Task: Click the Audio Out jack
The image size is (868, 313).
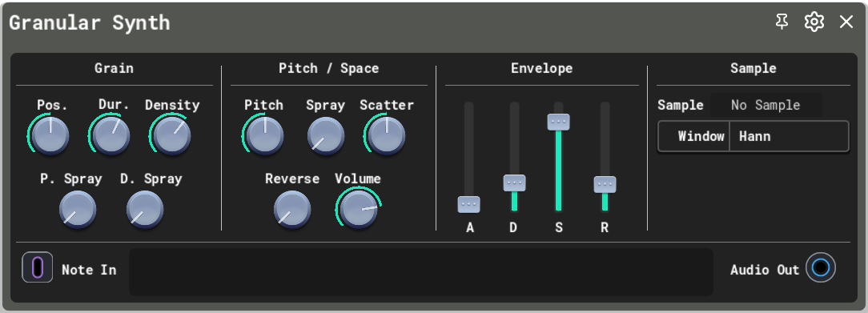Action: 821,267
